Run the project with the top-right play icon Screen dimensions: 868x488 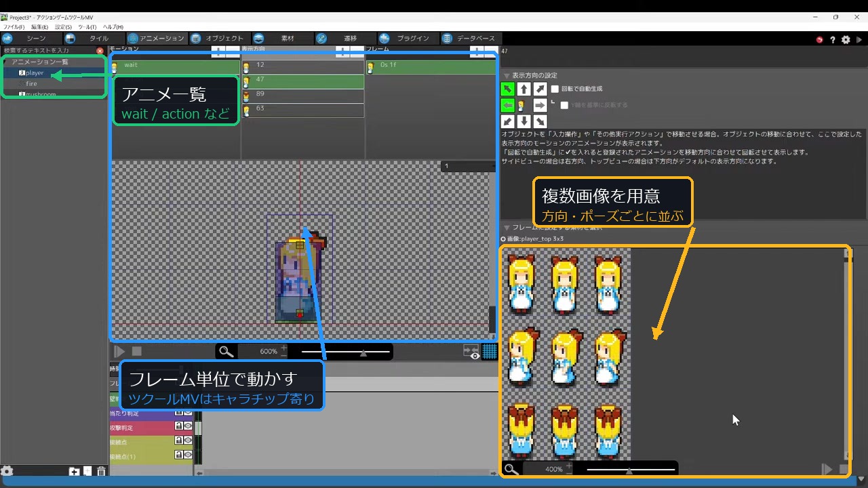coord(859,40)
